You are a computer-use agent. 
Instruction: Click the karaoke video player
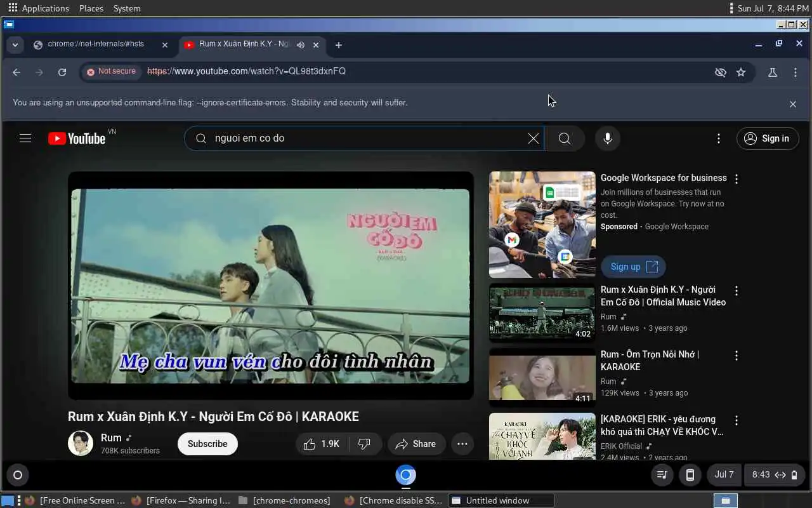tap(271, 286)
